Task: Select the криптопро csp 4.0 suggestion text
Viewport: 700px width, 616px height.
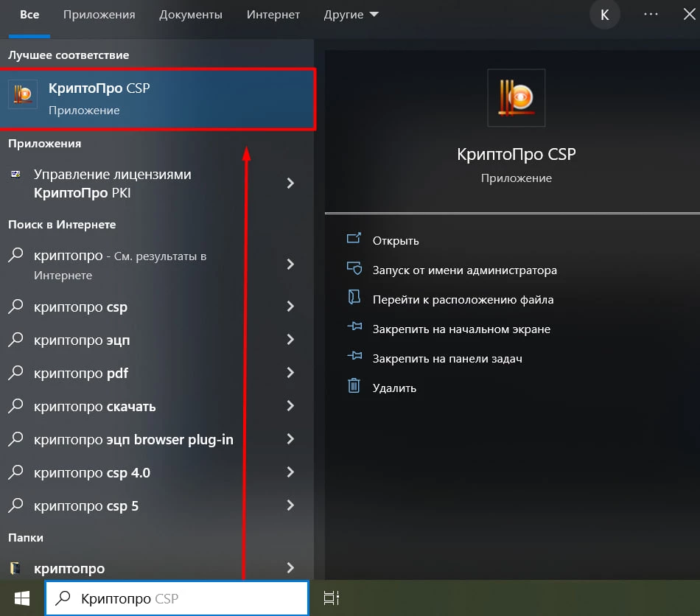Action: [x=92, y=473]
